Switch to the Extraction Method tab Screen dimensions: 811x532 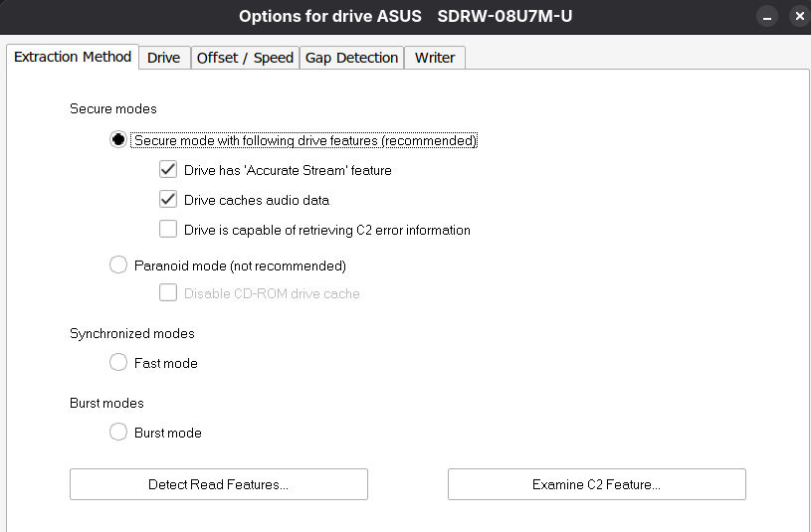73,57
